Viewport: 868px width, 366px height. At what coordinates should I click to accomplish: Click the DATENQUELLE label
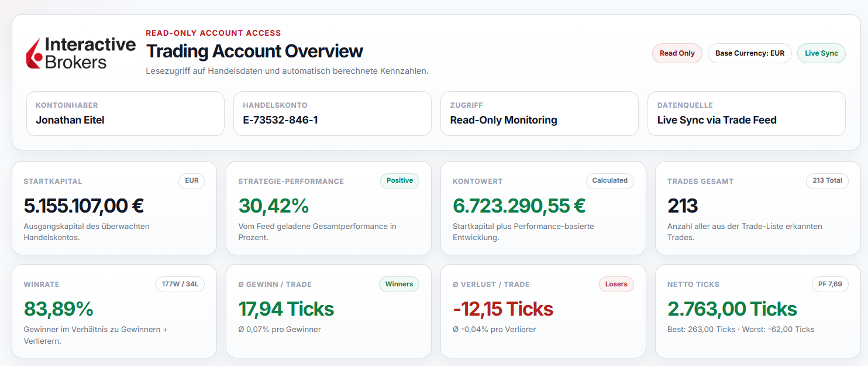(685, 105)
